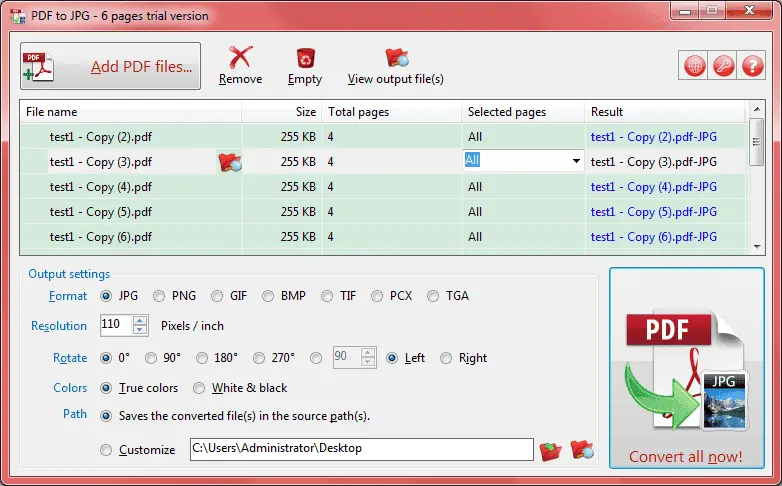Select TIF output format

(x=327, y=296)
